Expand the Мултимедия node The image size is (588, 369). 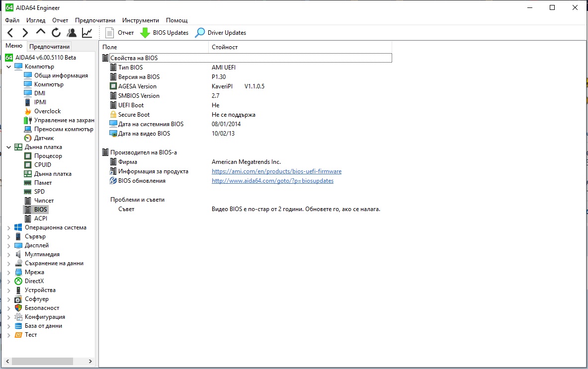(8, 255)
